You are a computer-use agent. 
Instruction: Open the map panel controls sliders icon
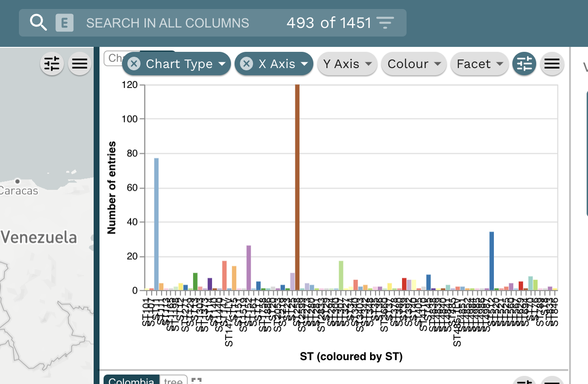point(52,64)
